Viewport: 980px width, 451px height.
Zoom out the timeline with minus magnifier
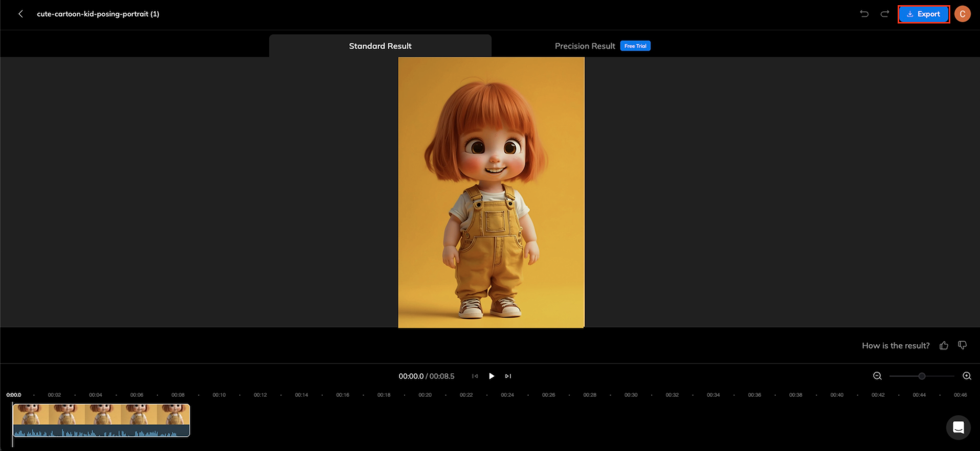click(x=877, y=376)
